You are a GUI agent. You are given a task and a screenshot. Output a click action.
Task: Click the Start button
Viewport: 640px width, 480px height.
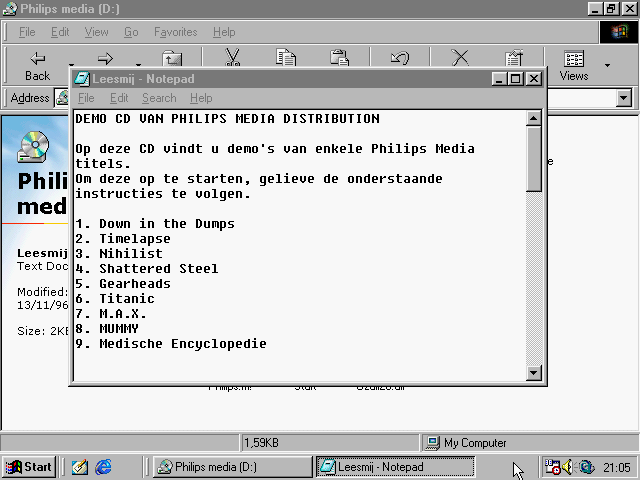pyautogui.click(x=28, y=467)
